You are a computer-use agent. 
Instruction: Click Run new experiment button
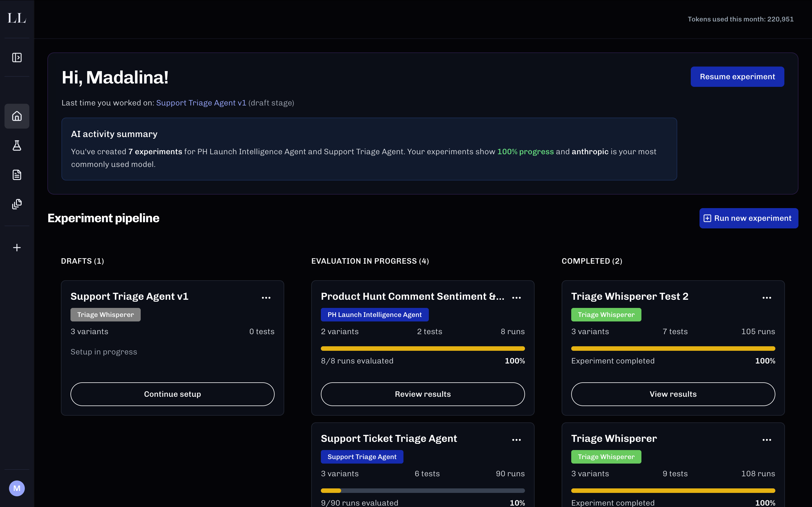coord(748,218)
